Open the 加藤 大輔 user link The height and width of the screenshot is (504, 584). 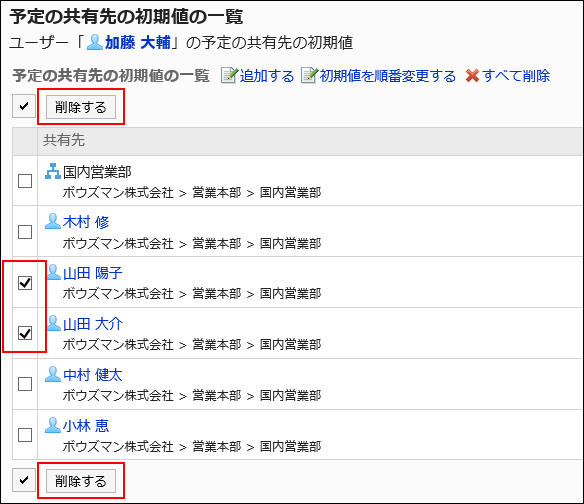coord(137,42)
